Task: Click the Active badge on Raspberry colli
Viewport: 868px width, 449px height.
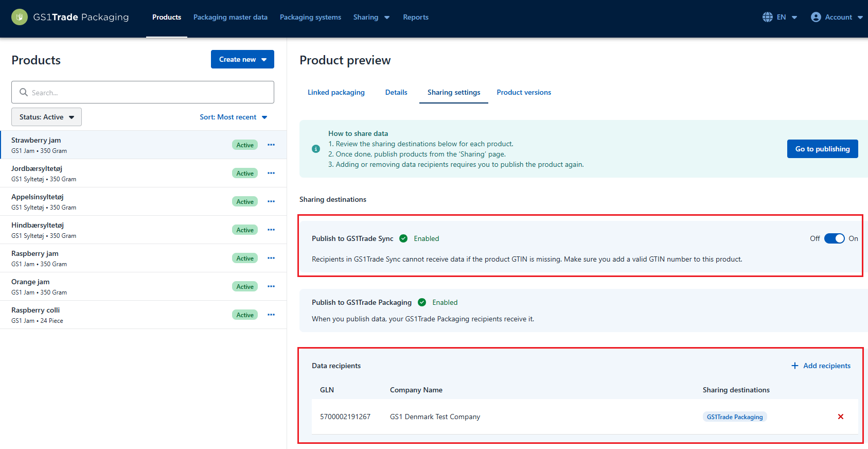Action: (x=245, y=315)
